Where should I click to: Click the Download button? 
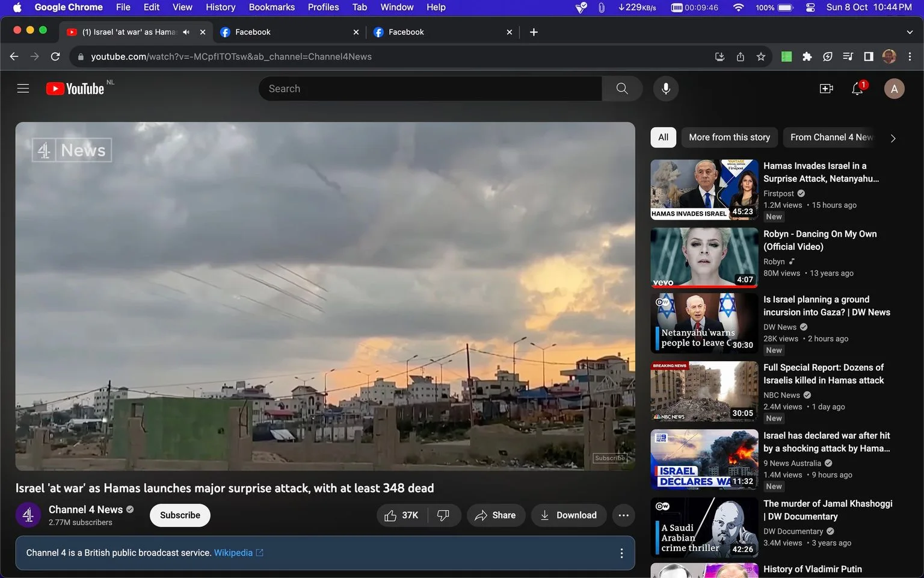[x=568, y=515]
